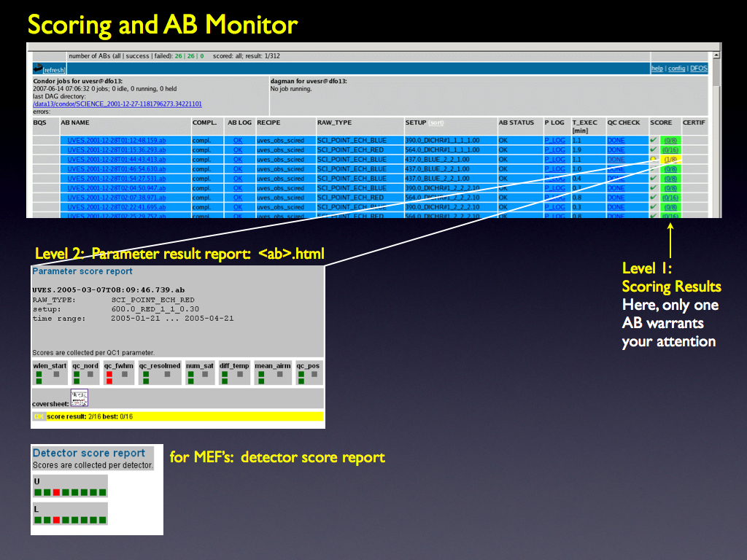Open UVES.2001-12-28T01:44:43.413.ab link
747x560 pixels.
pyautogui.click(x=116, y=160)
